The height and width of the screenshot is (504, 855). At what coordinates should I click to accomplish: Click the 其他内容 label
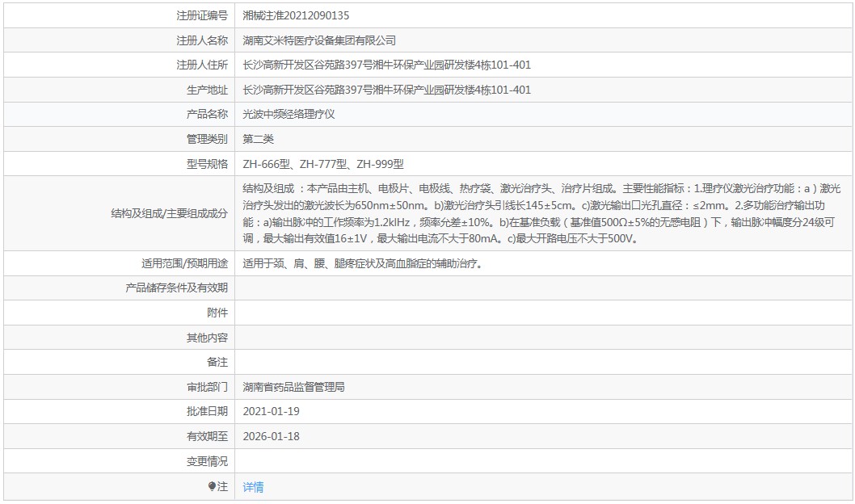(x=207, y=338)
